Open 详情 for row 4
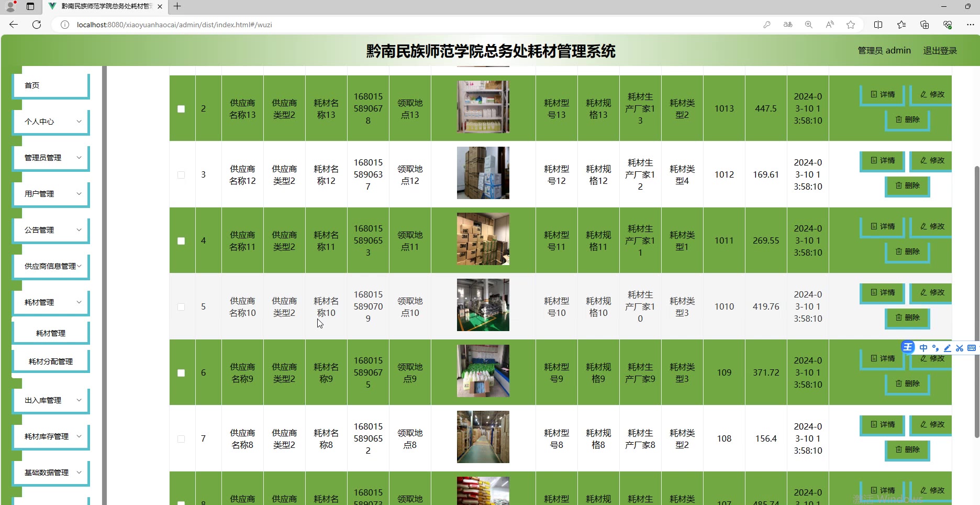Screen dimensions: 980x505 [x=883, y=227]
